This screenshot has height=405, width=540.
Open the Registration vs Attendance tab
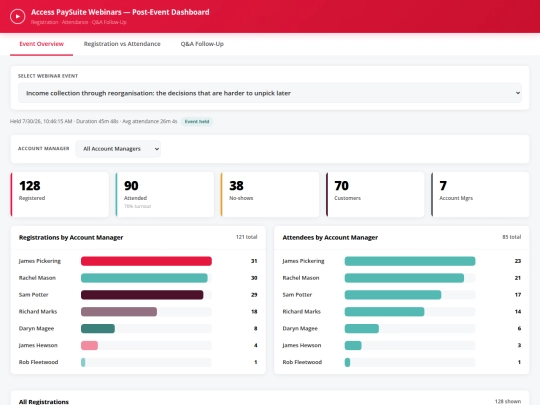[x=122, y=44]
